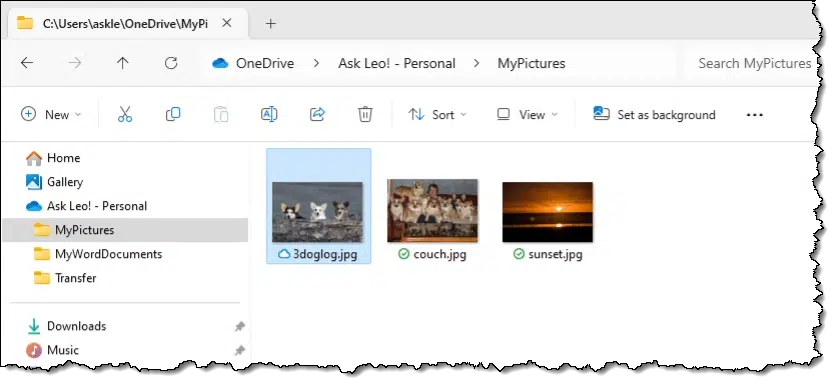Viewport: 838px width, 386px height.
Task: Click the Copy icon in toolbar
Action: point(173,114)
